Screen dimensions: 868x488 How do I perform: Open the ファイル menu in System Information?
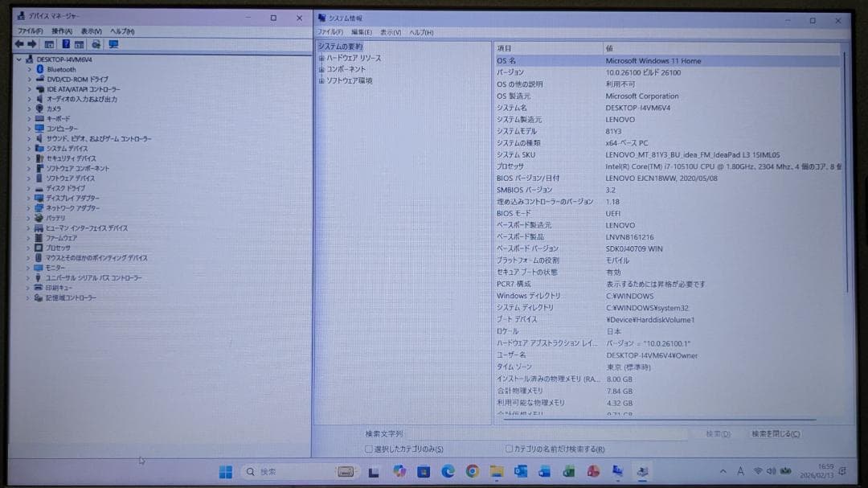pyautogui.click(x=330, y=31)
